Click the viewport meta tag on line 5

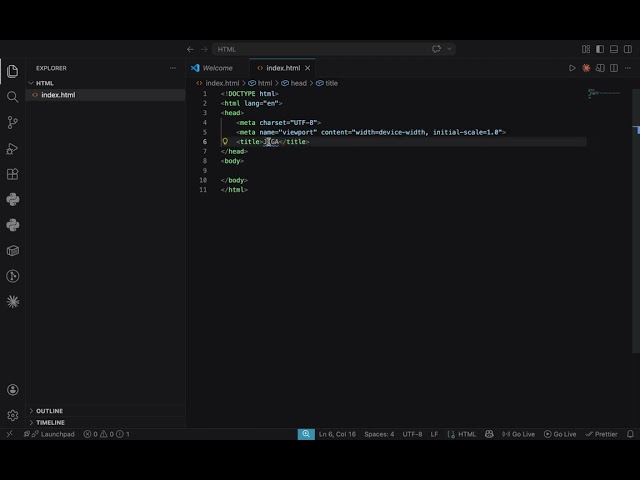[371, 132]
